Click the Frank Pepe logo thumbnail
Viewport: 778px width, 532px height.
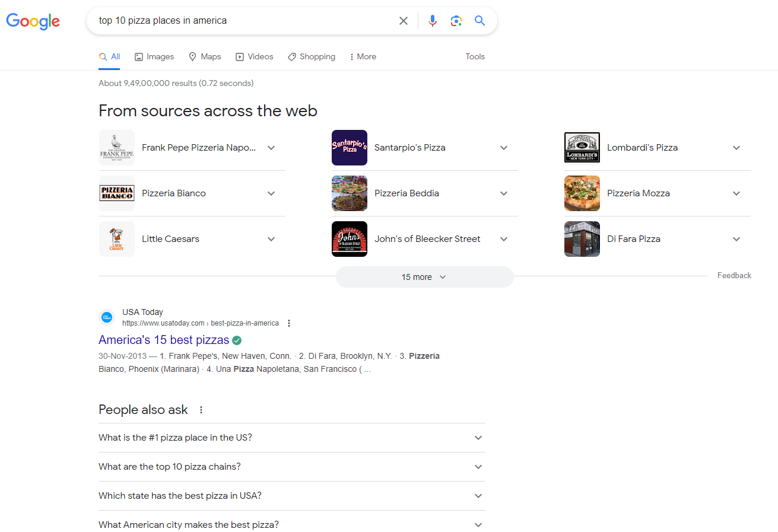click(117, 148)
